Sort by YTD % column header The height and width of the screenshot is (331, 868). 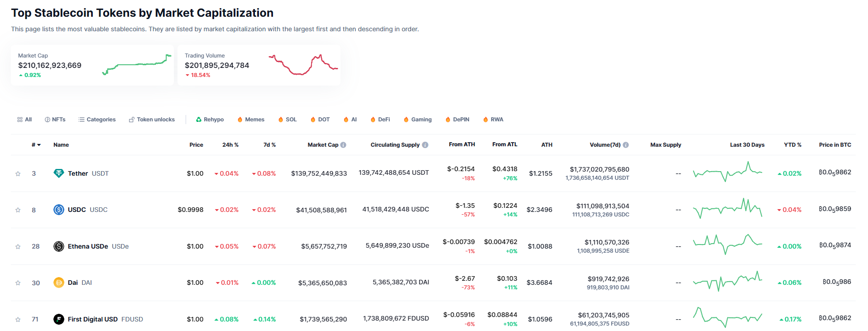point(793,145)
